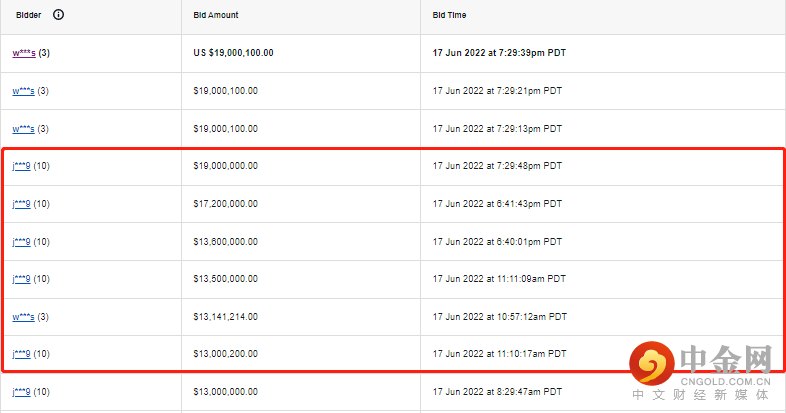Click the 10:57:12am PDT bid time
This screenshot has height=413, width=786.
[x=499, y=316]
